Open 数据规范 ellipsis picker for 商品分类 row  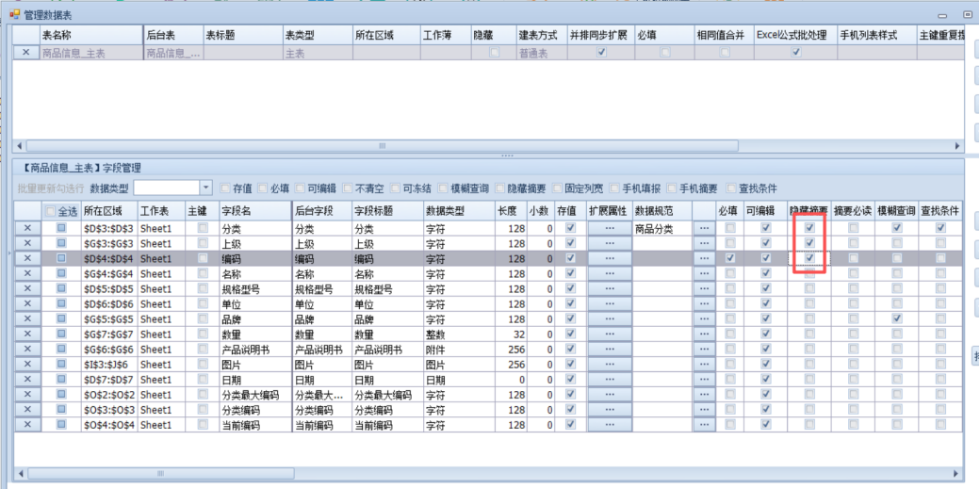[703, 228]
